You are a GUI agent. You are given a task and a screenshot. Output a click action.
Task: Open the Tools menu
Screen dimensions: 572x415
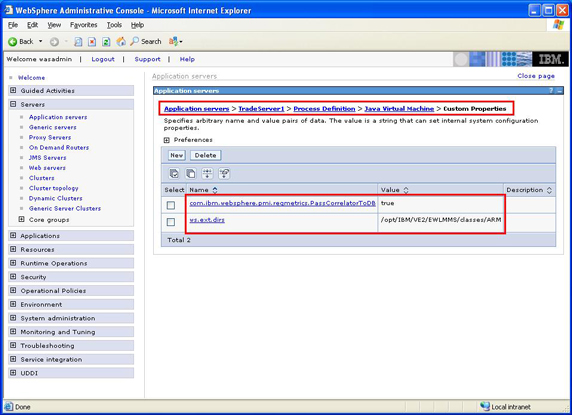[114, 25]
